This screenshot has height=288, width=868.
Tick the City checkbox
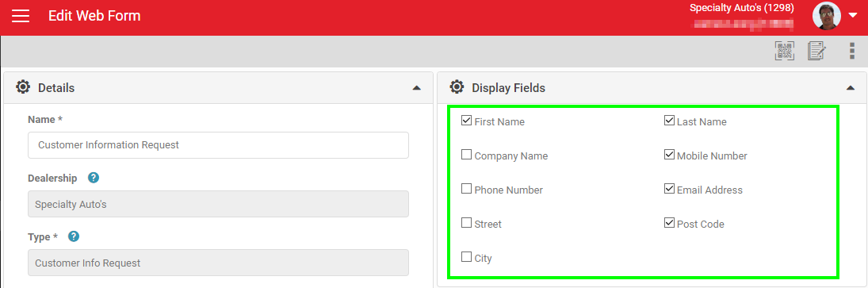pyautogui.click(x=466, y=257)
